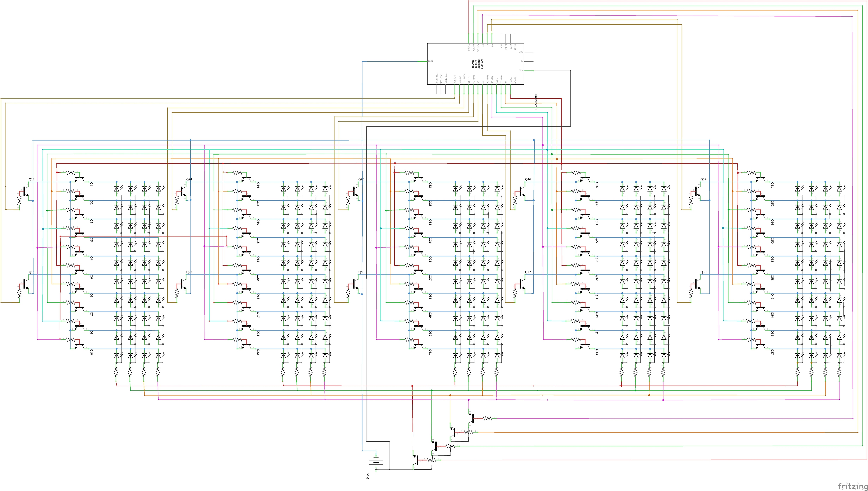Click the PWM D9 pin label
The width and height of the screenshot is (868, 491).
coord(474,79)
